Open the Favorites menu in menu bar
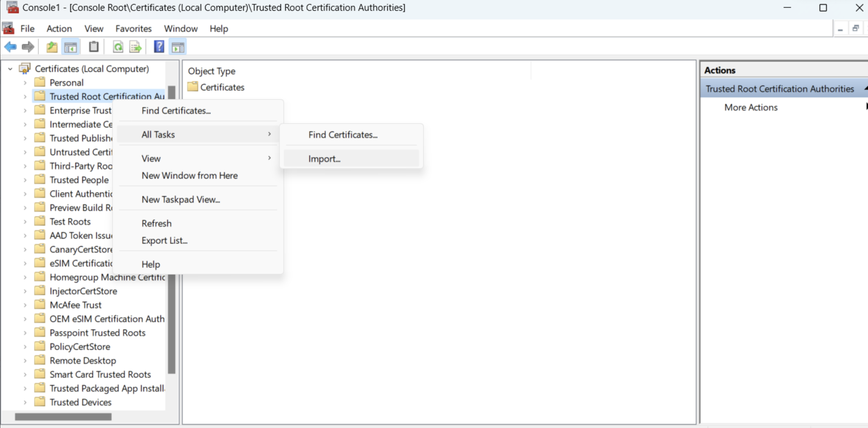Viewport: 868px width, 428px height. click(134, 29)
